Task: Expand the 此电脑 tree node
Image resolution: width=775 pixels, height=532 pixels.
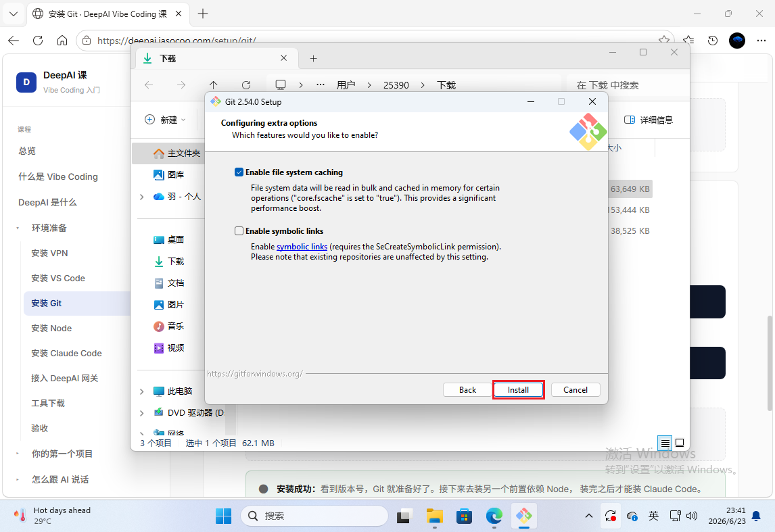Action: point(142,391)
